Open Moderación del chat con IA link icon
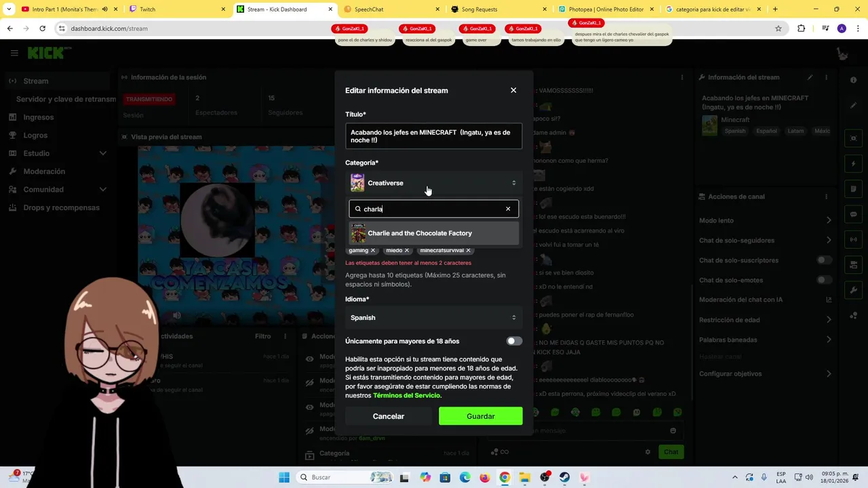Screen dimensions: 868x488 tap(829, 300)
